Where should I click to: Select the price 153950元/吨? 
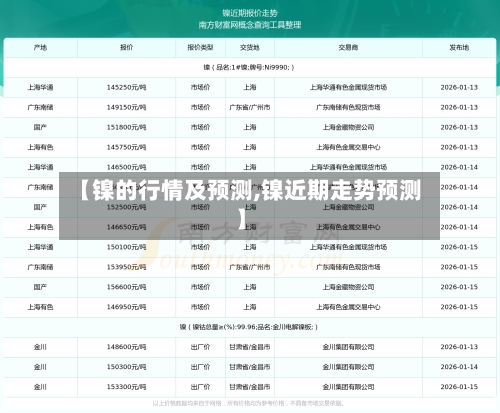(x=126, y=267)
